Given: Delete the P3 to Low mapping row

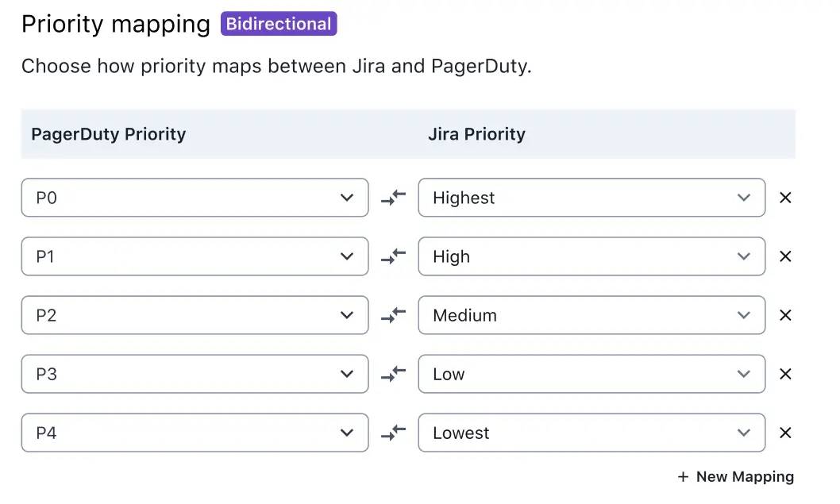Looking at the screenshot, I should click(x=785, y=374).
